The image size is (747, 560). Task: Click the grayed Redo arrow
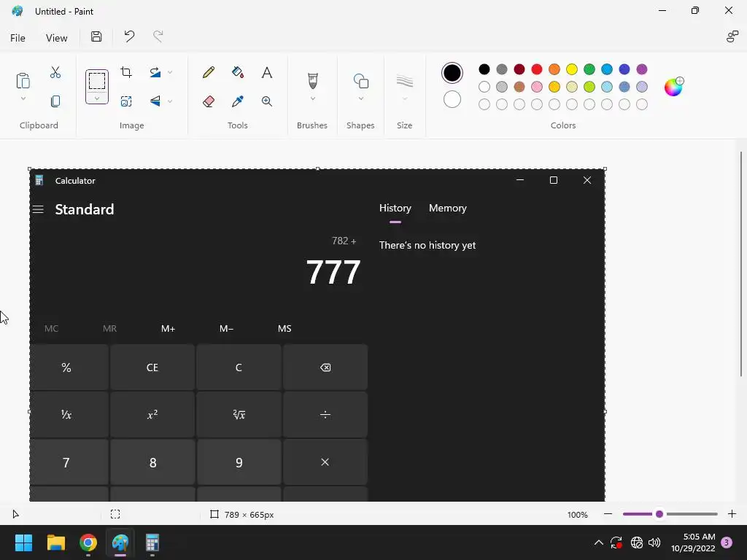(158, 36)
